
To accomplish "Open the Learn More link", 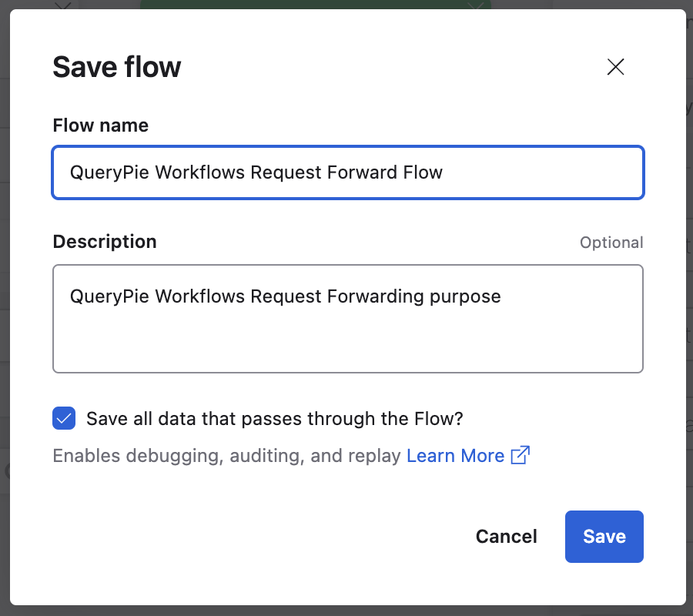I will (x=455, y=456).
